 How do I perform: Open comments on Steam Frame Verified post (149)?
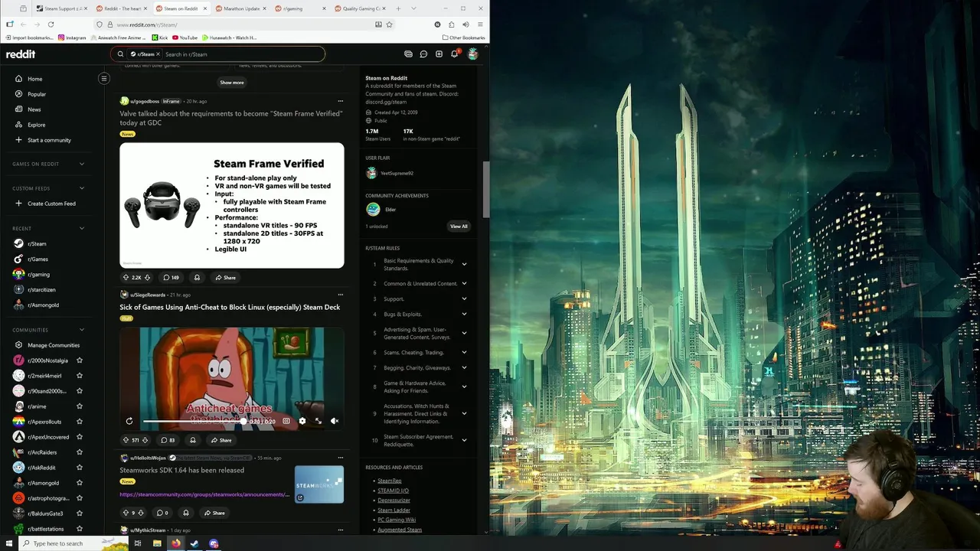point(171,278)
